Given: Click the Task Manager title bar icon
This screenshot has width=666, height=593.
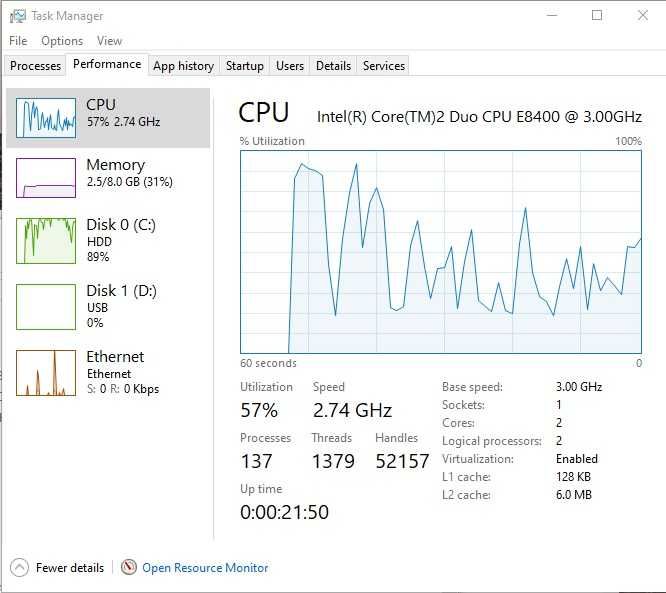Looking at the screenshot, I should point(17,16).
